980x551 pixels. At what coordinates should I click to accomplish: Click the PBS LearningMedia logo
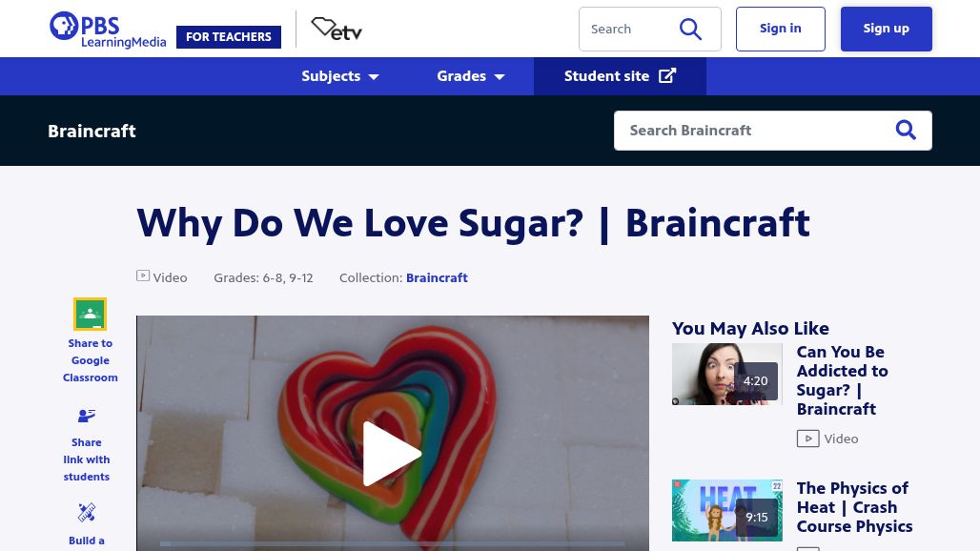(x=108, y=30)
